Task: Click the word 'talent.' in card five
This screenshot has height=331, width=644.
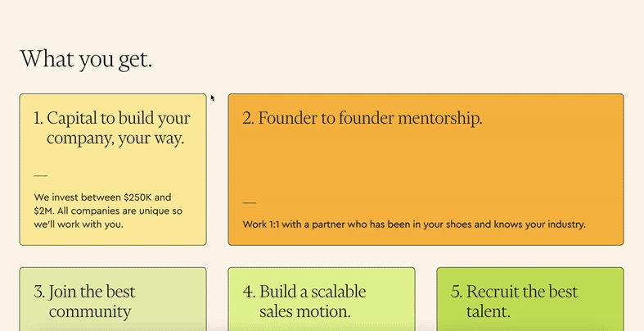Action: [489, 311]
